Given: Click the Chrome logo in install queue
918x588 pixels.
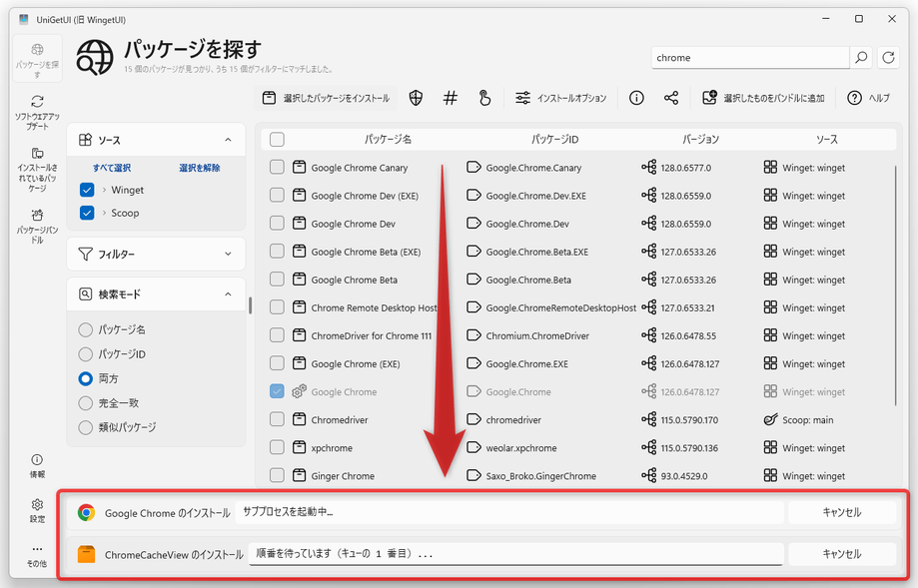Looking at the screenshot, I should pos(86,512).
